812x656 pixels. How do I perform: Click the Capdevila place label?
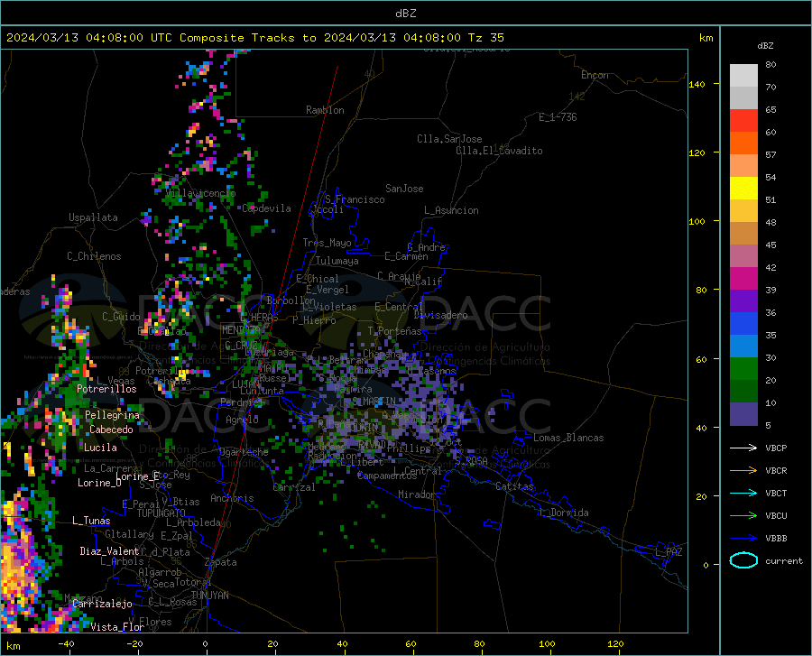click(266, 208)
